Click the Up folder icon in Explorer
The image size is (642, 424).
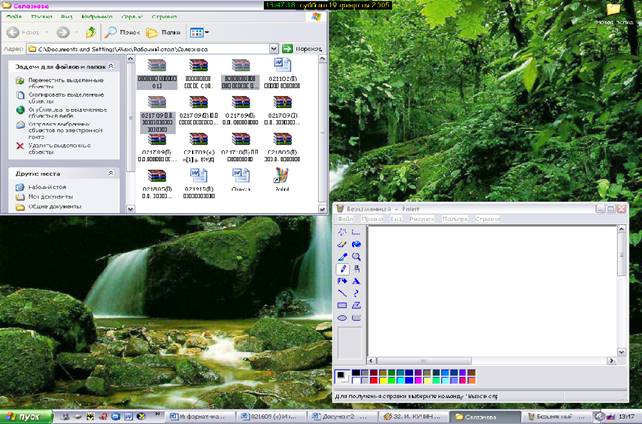tap(91, 32)
